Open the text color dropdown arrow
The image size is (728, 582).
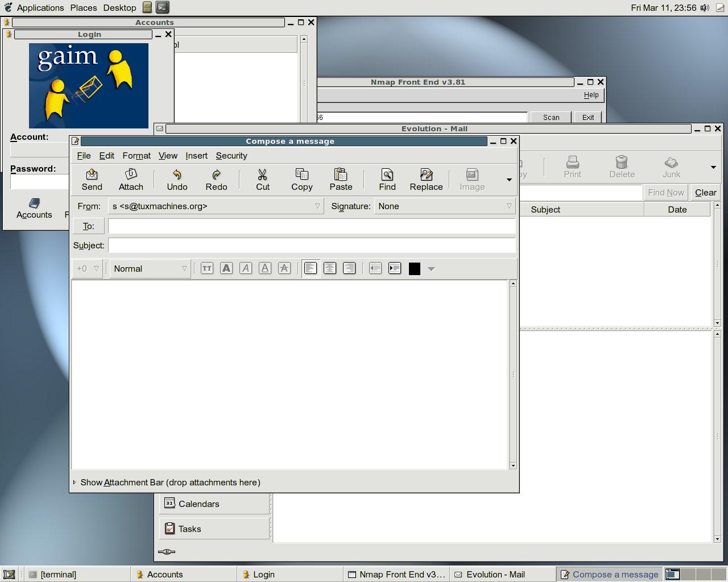[431, 269]
